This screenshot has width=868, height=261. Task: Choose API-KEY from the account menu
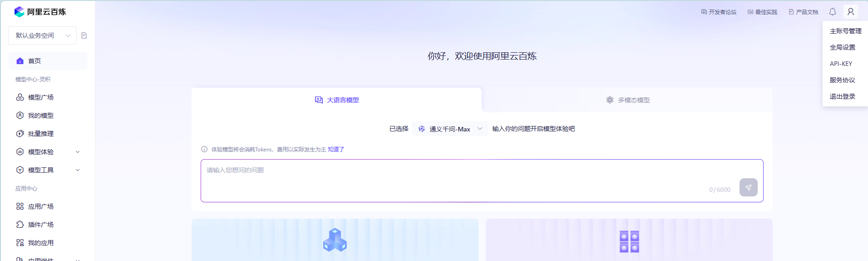click(841, 64)
